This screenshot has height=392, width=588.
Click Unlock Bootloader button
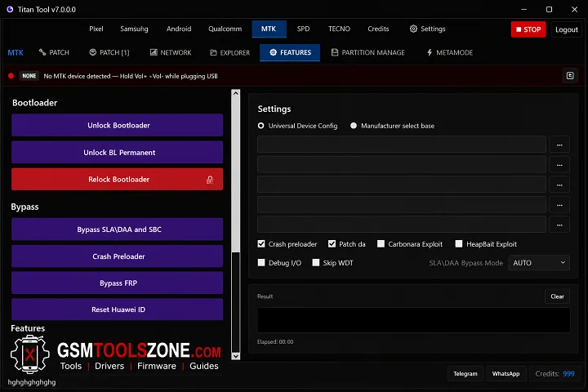tap(117, 125)
